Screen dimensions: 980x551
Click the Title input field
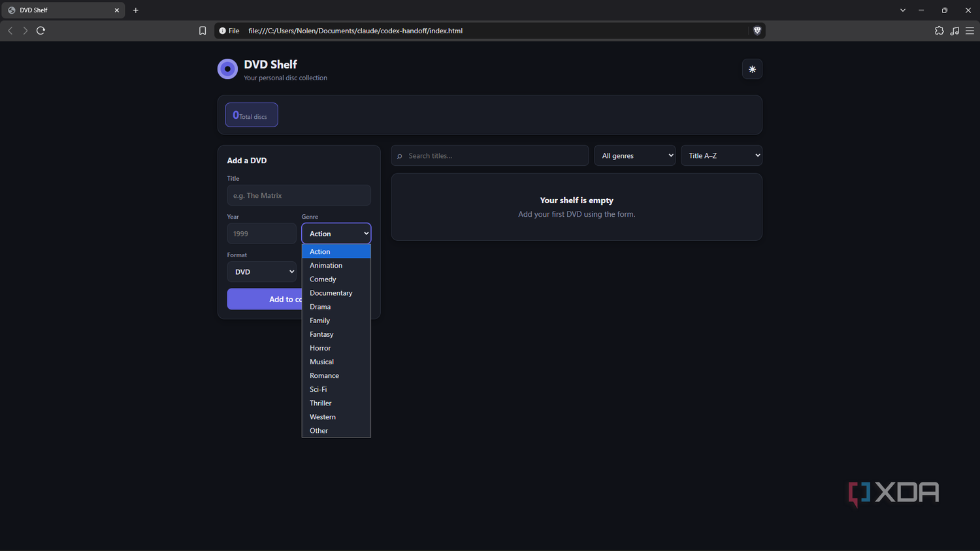click(299, 195)
